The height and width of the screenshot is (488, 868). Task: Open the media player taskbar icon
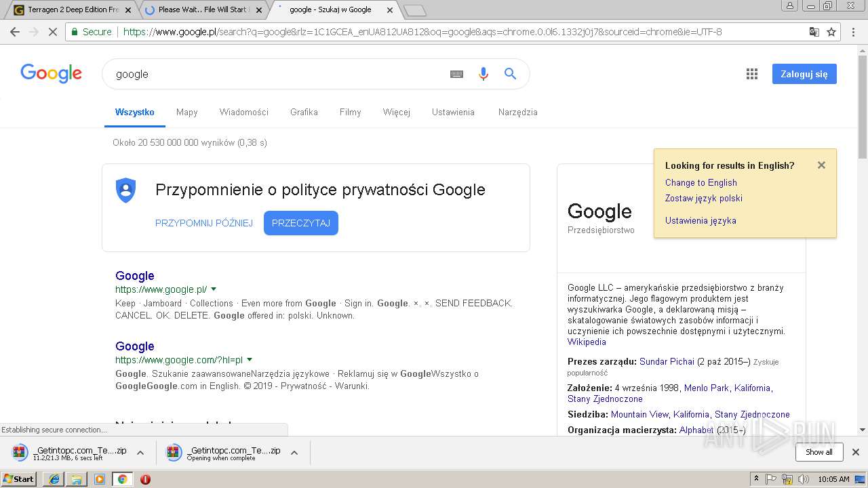[x=100, y=479]
